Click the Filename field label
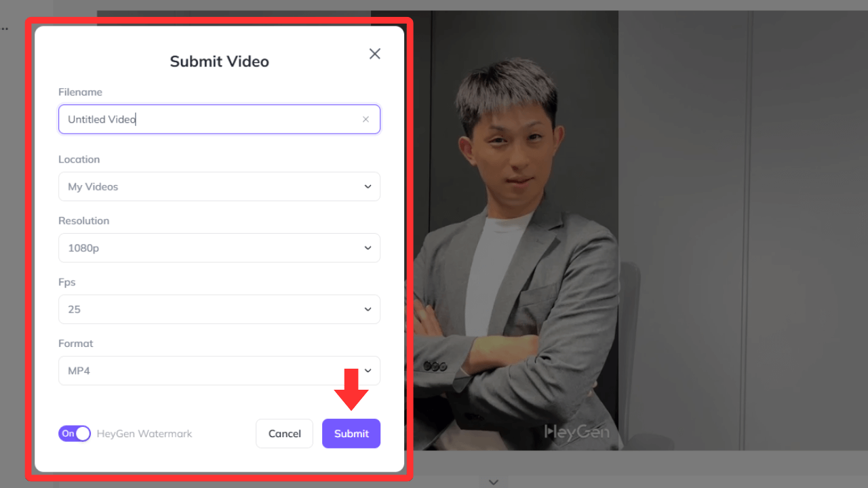The height and width of the screenshot is (488, 868). (x=80, y=92)
